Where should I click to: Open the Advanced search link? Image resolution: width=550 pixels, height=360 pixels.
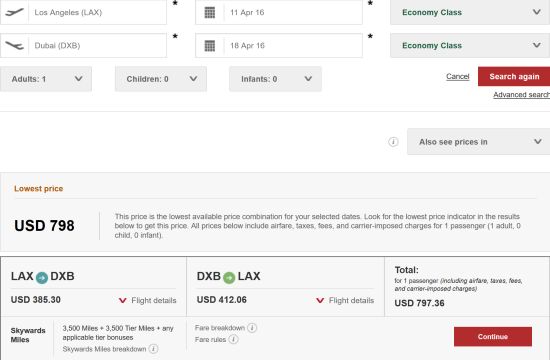pyautogui.click(x=521, y=95)
